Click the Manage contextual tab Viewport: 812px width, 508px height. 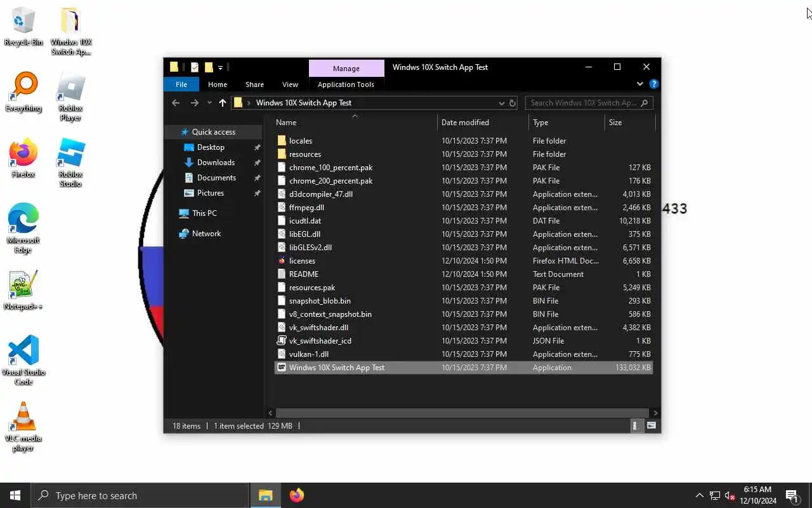coord(346,69)
